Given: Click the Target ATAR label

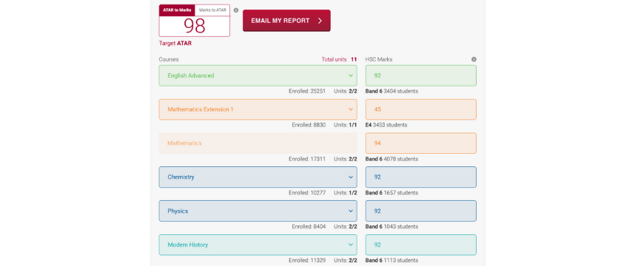Looking at the screenshot, I should 175,43.
